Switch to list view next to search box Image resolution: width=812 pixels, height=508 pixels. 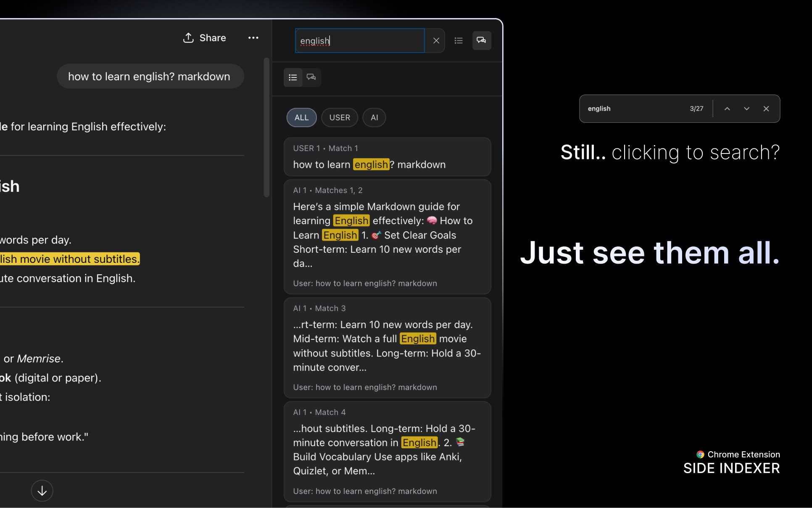458,40
